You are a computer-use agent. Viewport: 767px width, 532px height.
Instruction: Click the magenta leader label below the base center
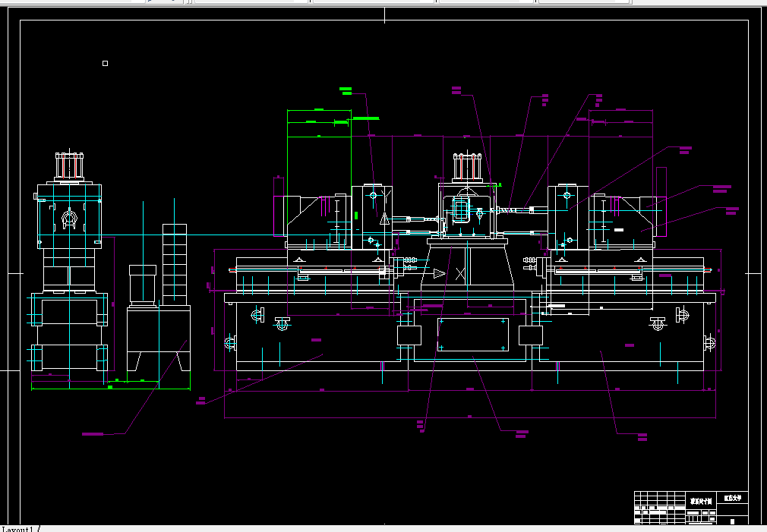tap(522, 433)
